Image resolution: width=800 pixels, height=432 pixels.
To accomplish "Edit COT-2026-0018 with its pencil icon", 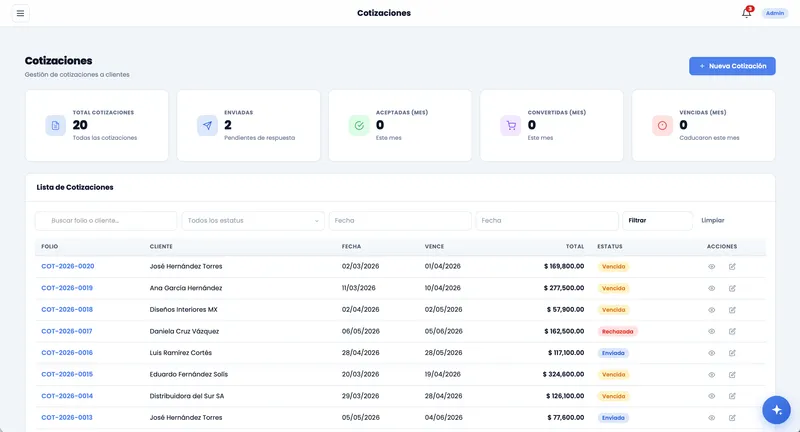I will point(732,310).
